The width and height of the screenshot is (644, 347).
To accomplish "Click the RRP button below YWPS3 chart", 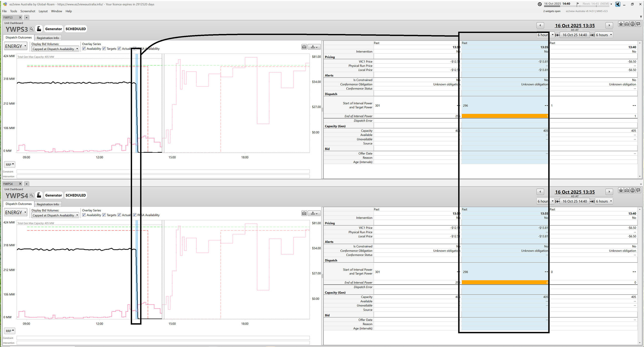I will (10, 165).
